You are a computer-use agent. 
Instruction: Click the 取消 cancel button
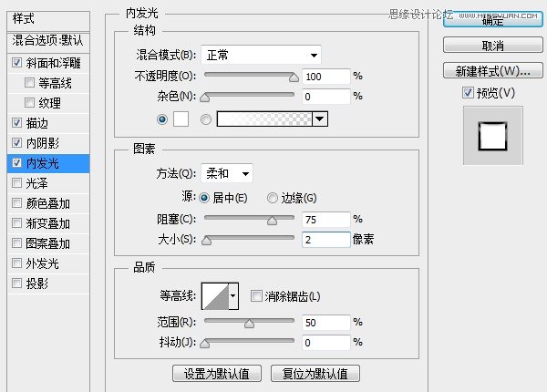click(x=493, y=46)
